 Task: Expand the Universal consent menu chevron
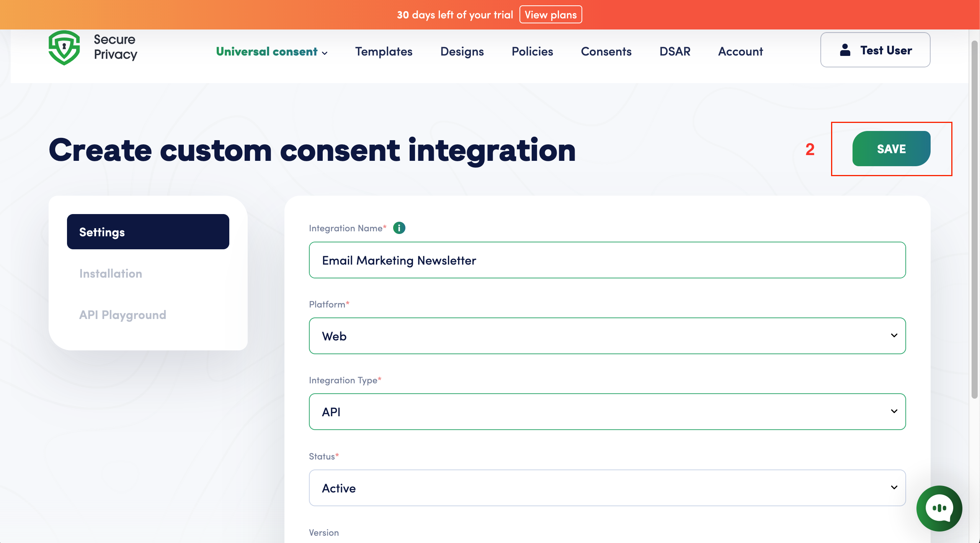coord(325,53)
